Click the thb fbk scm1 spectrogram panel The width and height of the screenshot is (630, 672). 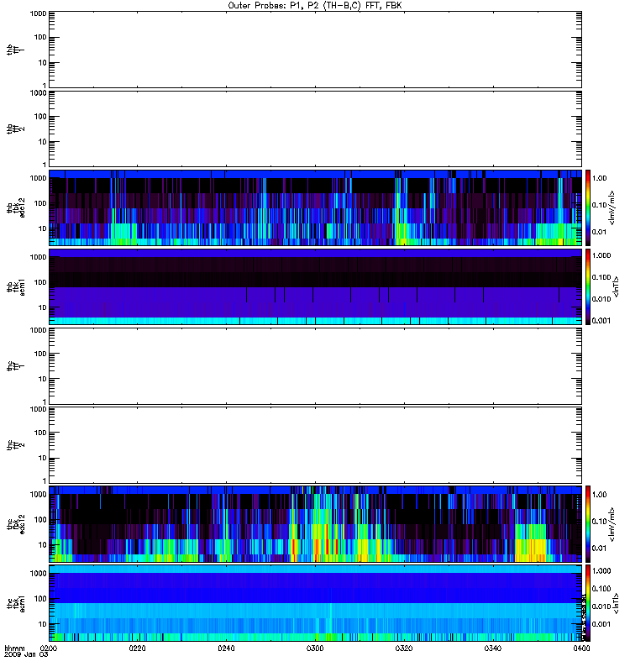[x=315, y=286]
